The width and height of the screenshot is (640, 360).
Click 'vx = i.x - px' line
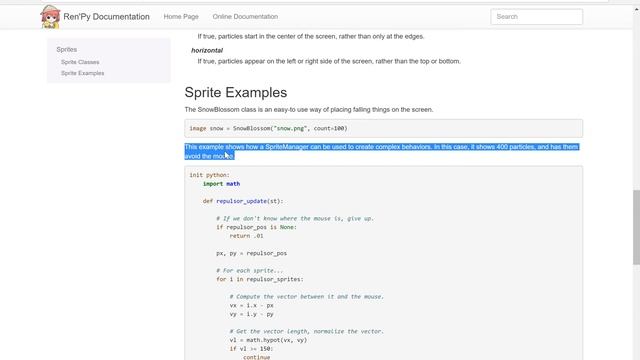point(251,305)
